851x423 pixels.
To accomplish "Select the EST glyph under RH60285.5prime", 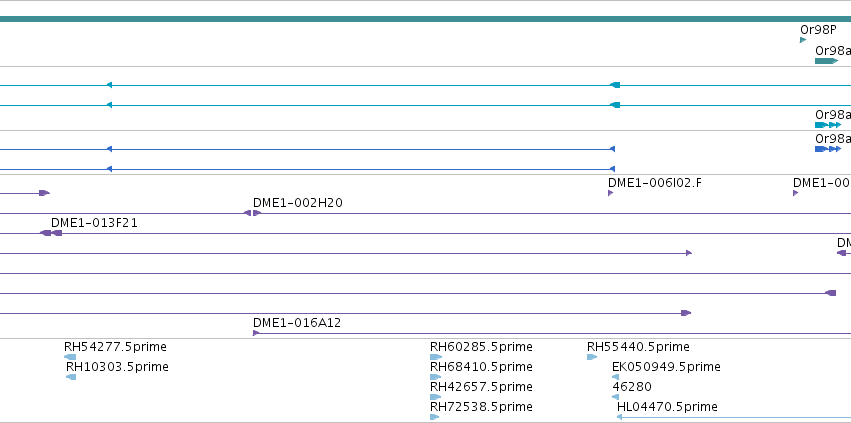I will click(x=435, y=357).
